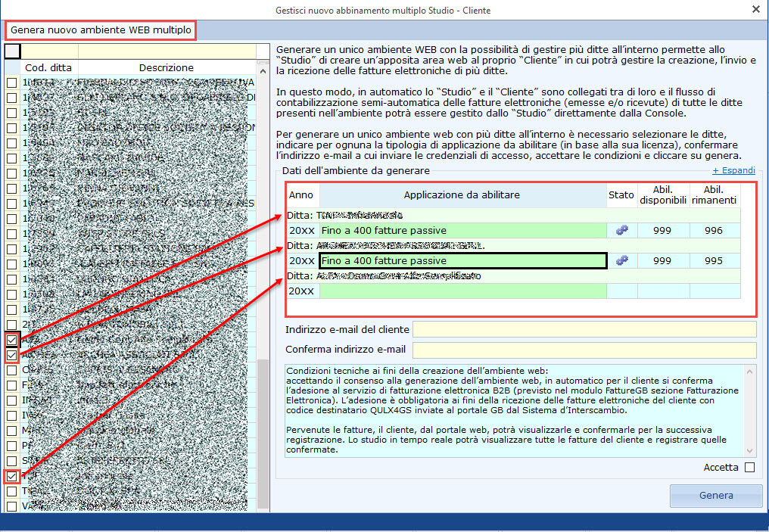Click the gear status icon in the 996 row
Viewport: 769px width, 532px height.
click(622, 231)
